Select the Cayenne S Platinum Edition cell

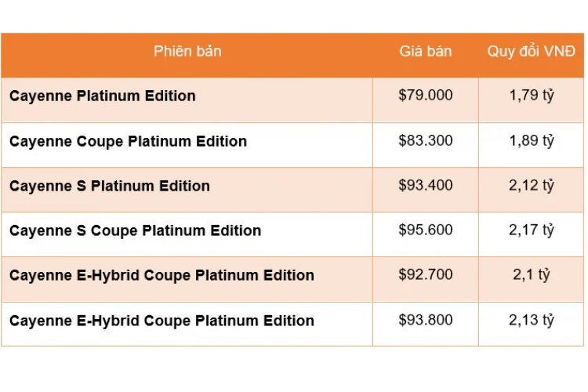click(x=110, y=187)
